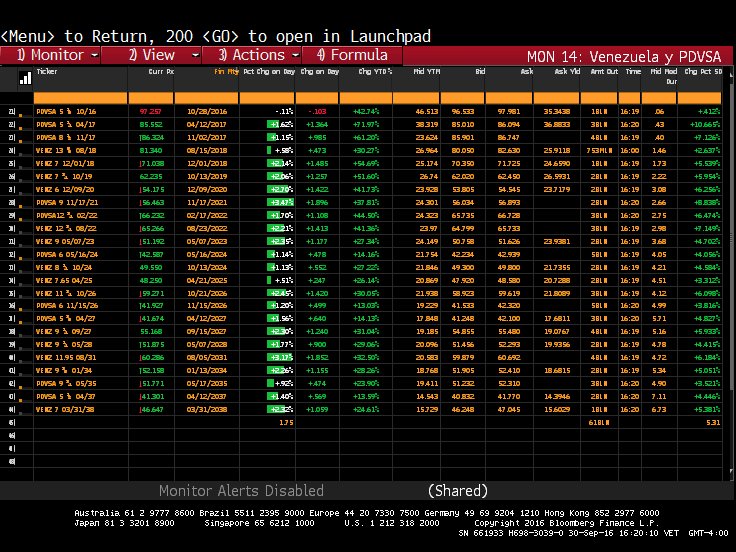Click maturity date 11/02/2017
The width and height of the screenshot is (736, 552).
(x=207, y=138)
